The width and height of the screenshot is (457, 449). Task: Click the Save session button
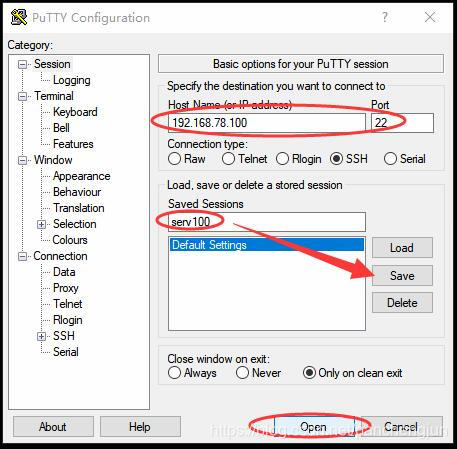tap(402, 276)
